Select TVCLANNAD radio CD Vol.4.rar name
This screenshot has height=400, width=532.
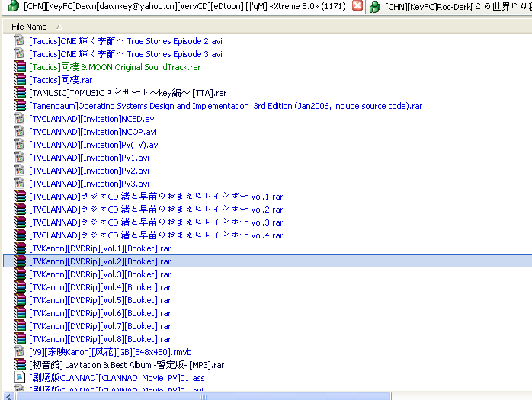156,235
